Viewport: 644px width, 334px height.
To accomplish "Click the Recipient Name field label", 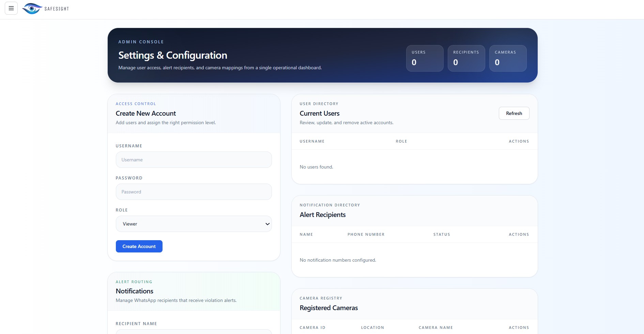I will 136,324.
